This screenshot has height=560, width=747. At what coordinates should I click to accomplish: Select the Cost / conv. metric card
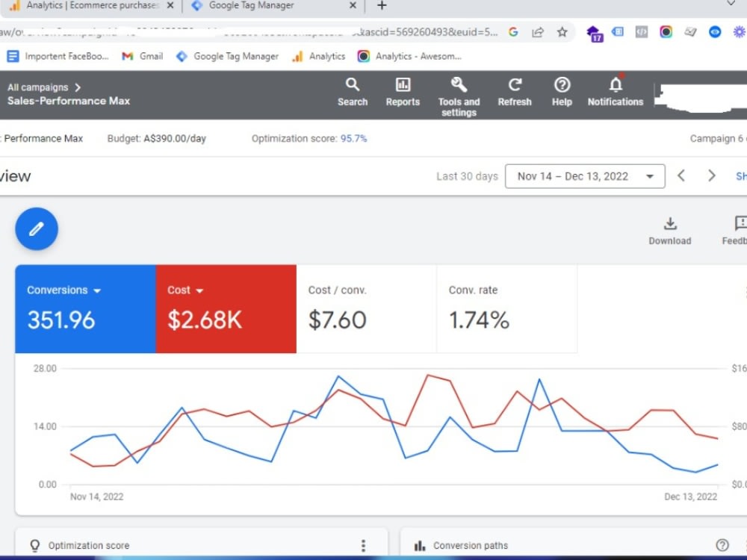366,309
